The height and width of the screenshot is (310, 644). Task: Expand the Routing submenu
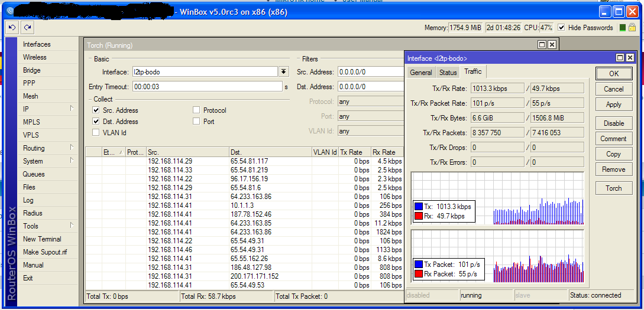point(72,148)
